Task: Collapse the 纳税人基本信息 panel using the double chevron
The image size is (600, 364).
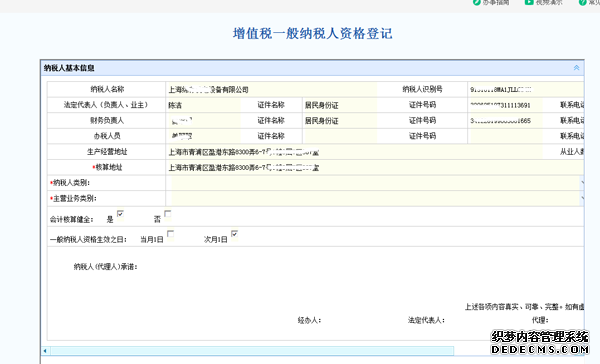Action: point(576,68)
